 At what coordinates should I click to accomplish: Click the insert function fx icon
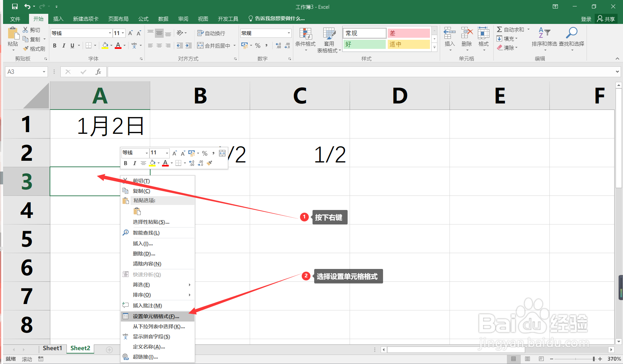tap(98, 71)
